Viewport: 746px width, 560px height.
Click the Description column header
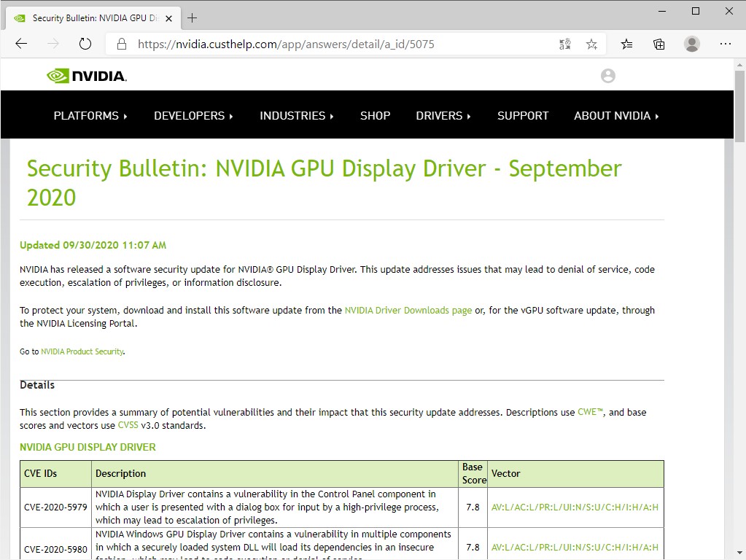(274, 474)
